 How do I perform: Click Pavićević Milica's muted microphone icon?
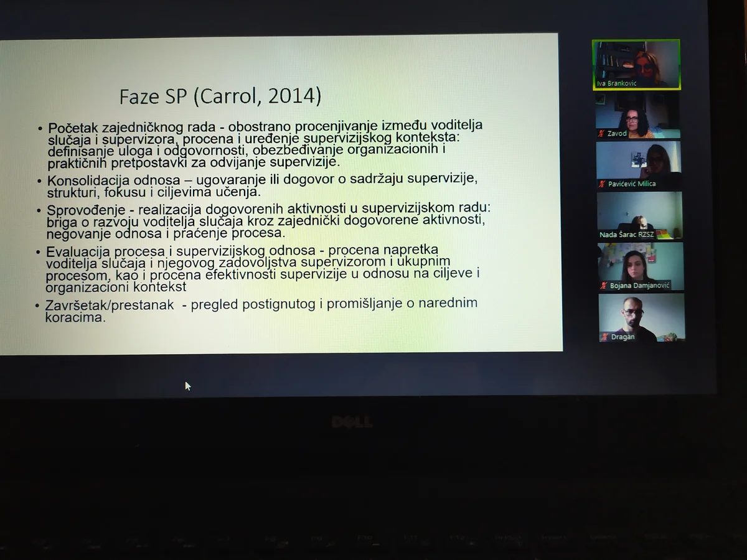tap(602, 184)
